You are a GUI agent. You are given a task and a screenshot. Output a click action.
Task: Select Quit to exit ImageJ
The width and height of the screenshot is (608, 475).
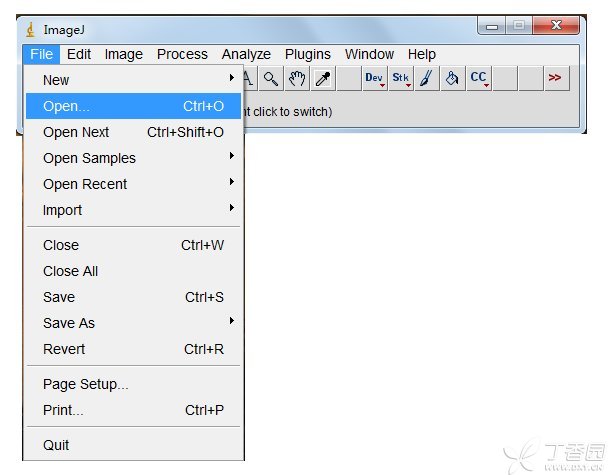tap(133, 445)
